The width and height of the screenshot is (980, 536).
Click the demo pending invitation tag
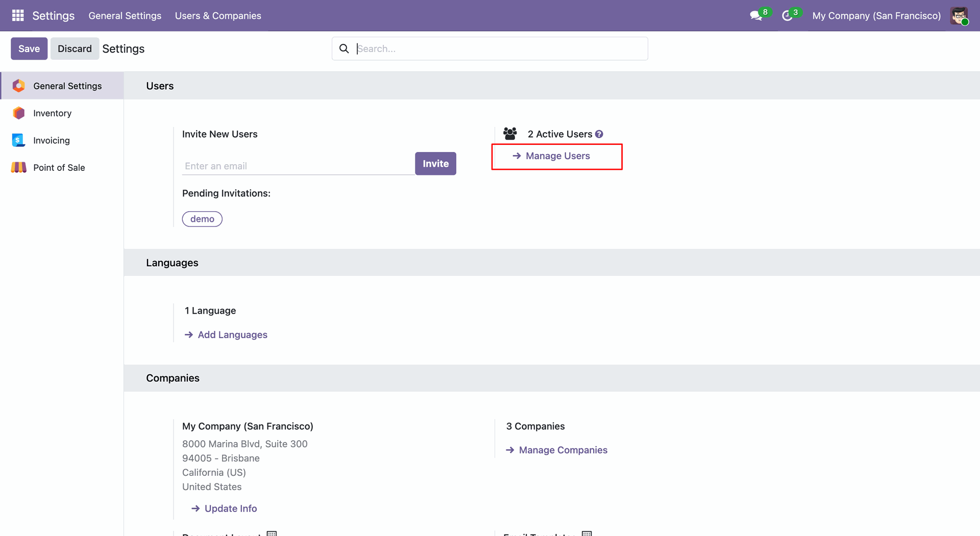pos(202,219)
